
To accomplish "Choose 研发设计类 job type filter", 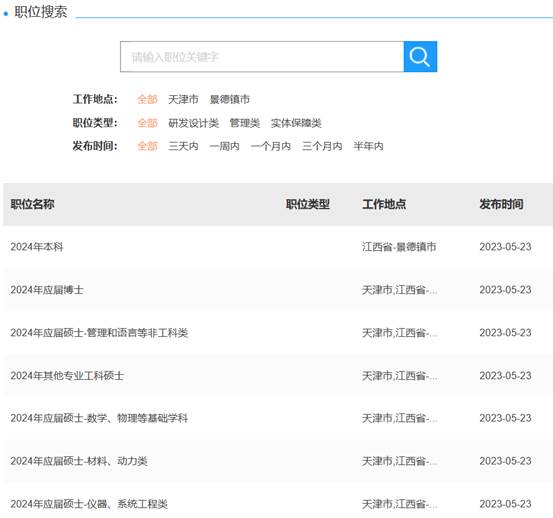I will tap(194, 123).
